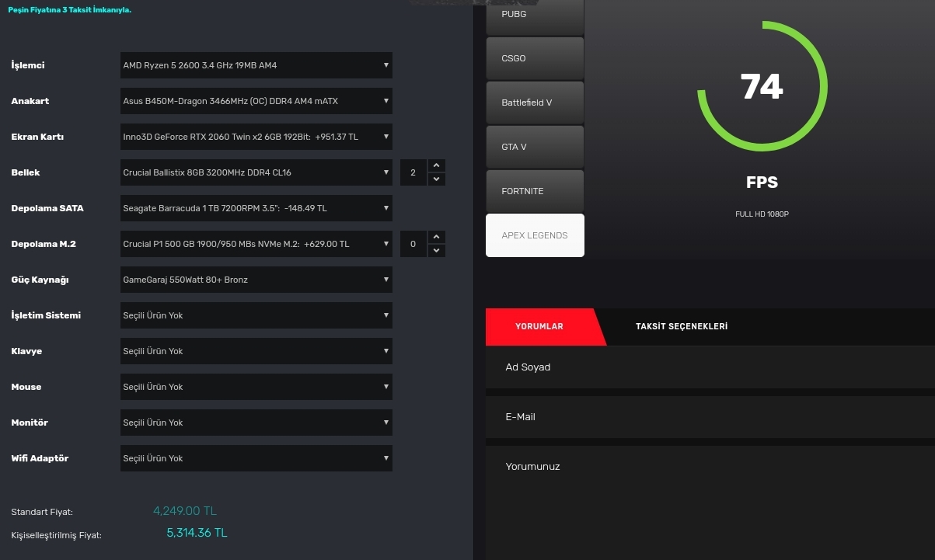Focus the E-Mail input field
This screenshot has height=560, width=935.
[x=710, y=417]
